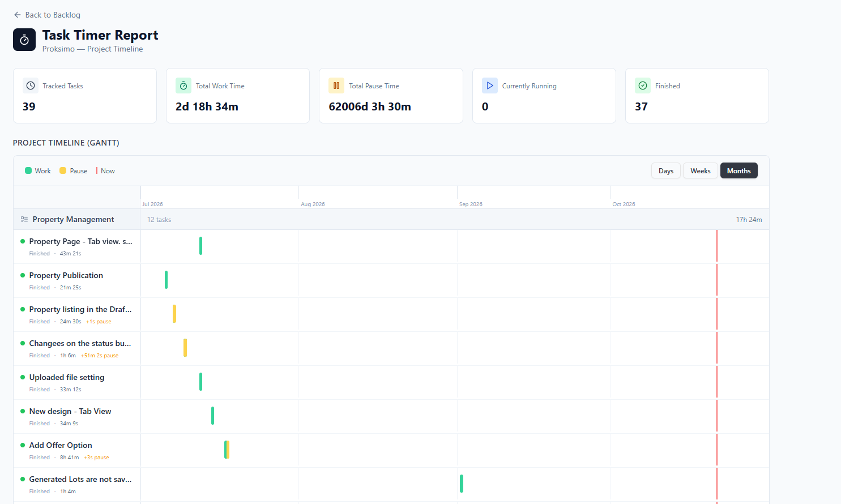Image resolution: width=841 pixels, height=504 pixels.
Task: Click the 62006d 3h 30m pause value
Action: pos(370,106)
